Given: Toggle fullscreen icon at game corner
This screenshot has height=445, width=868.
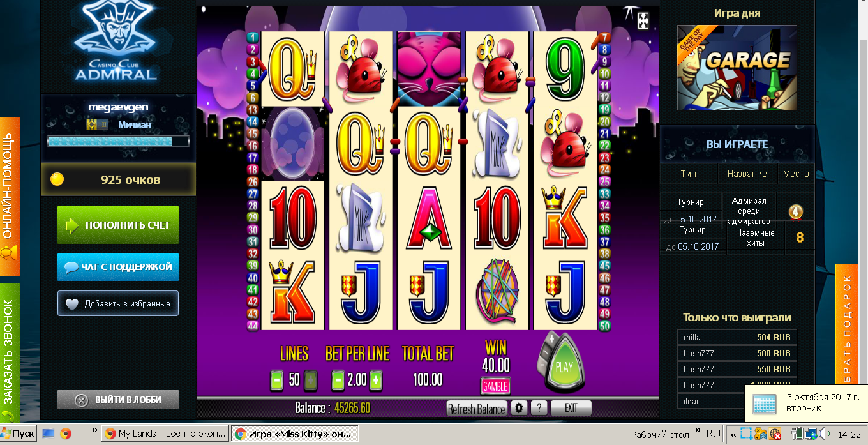Looking at the screenshot, I should click(x=643, y=20).
